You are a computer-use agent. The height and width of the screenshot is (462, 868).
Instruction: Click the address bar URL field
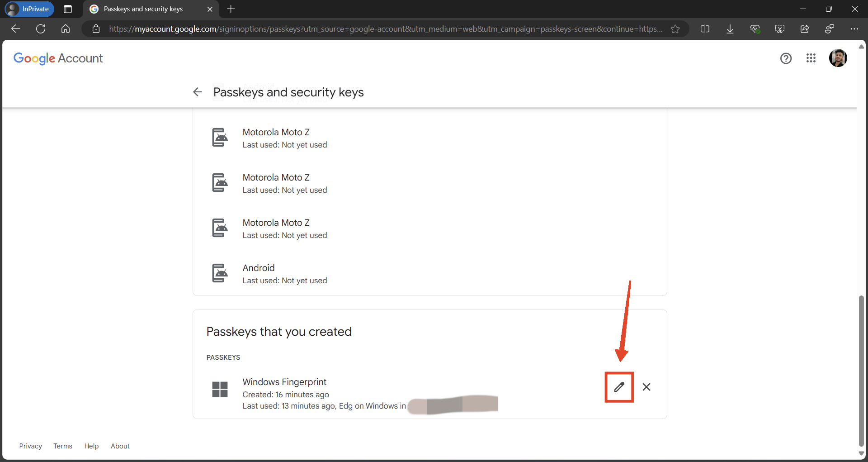386,29
